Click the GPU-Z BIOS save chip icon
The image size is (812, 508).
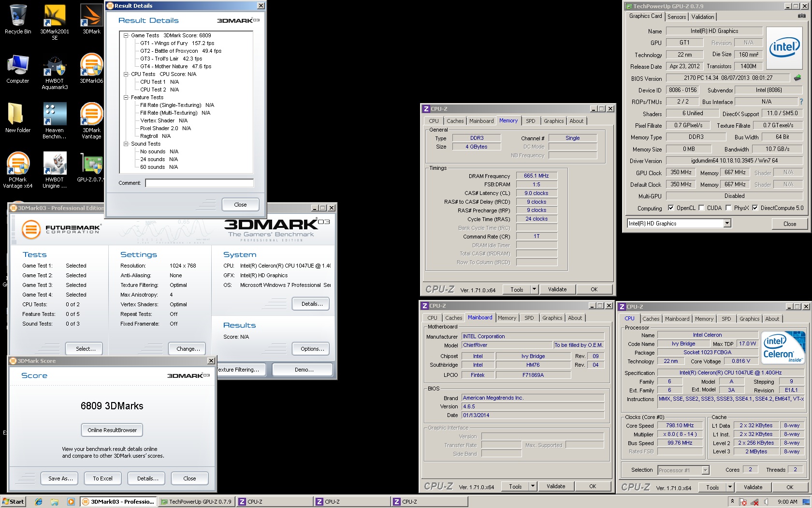tap(797, 77)
